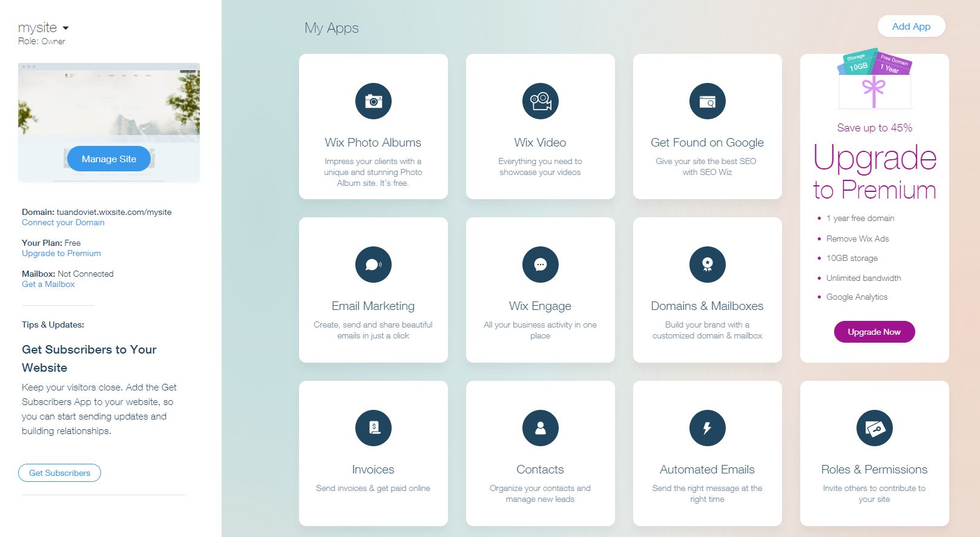Select the Get Found on Google icon
This screenshot has height=537, width=980.
click(707, 101)
